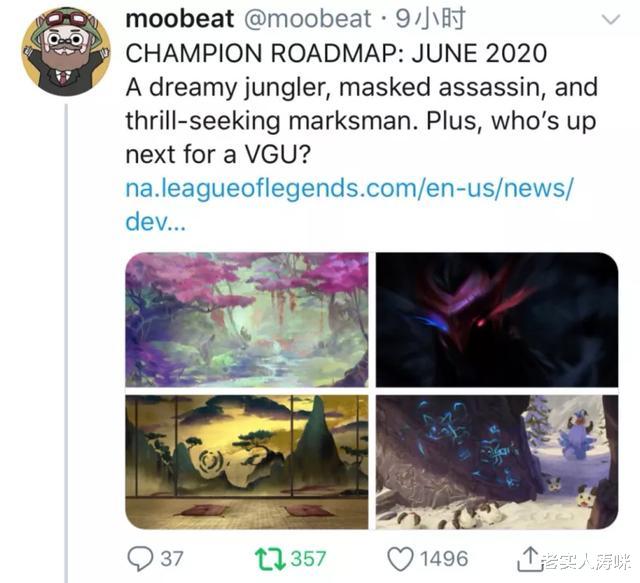
Task: Click the @moobeat handle
Action: click(307, 19)
